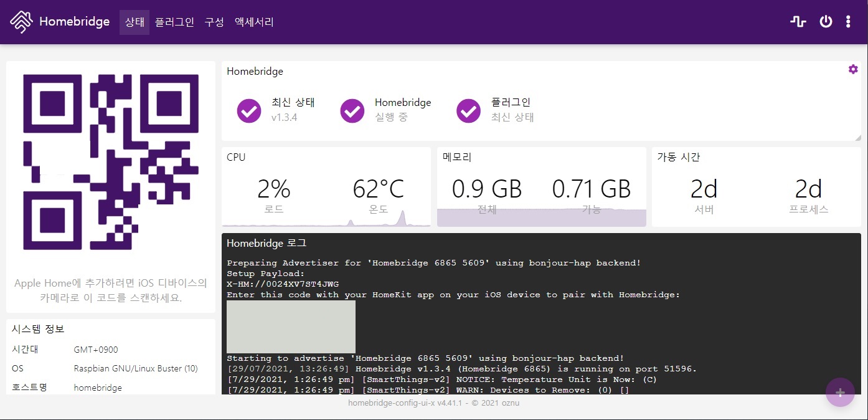Click the CPU temperature 62°C value
Viewport: 868px width, 420px height.
[379, 189]
